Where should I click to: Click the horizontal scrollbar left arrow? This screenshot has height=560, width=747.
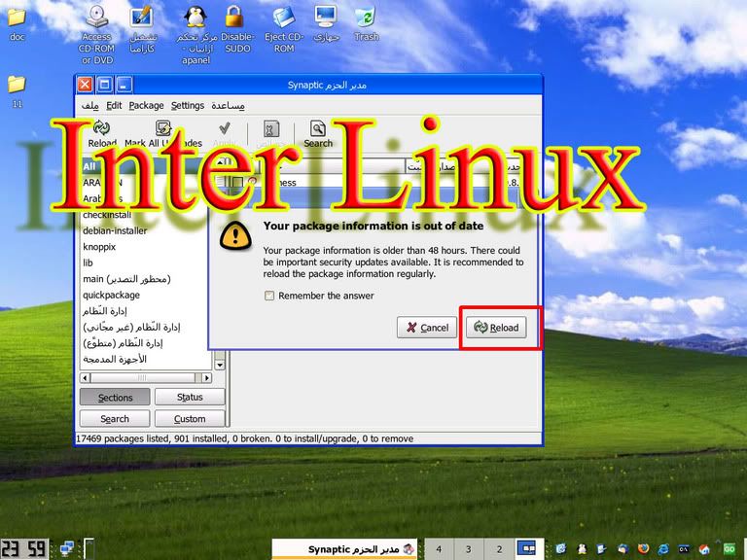[86, 377]
